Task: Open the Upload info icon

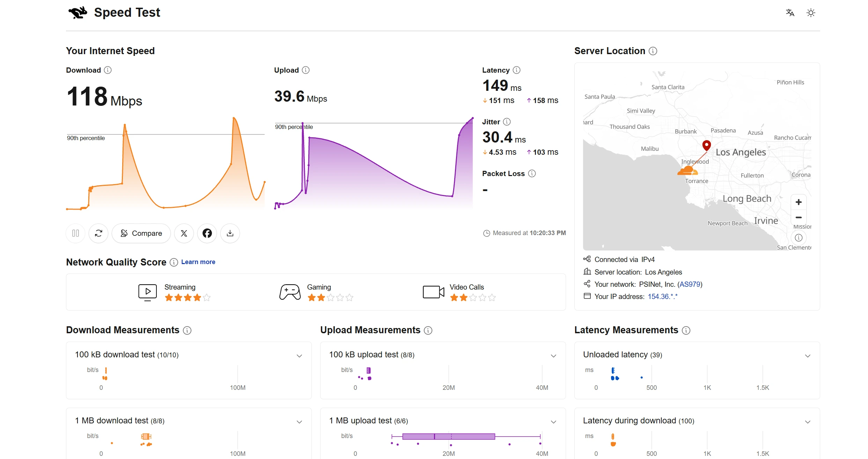Action: pyautogui.click(x=306, y=70)
